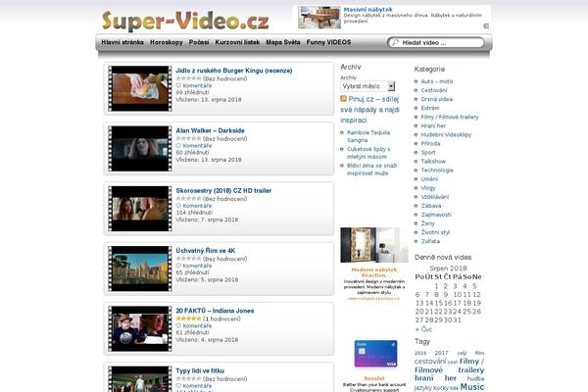The height and width of the screenshot is (392, 588).
Task: Open Jídlo z ruského Burger Kingu video
Action: click(x=234, y=71)
